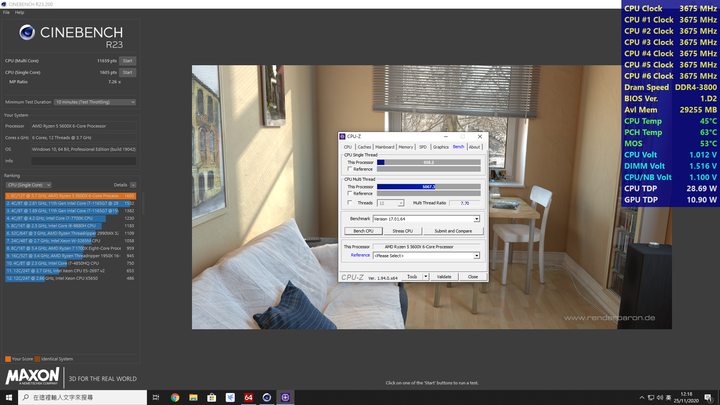Select the Xeon X5650 ranking row
Screen dimensions: 720x405
tap(71, 278)
